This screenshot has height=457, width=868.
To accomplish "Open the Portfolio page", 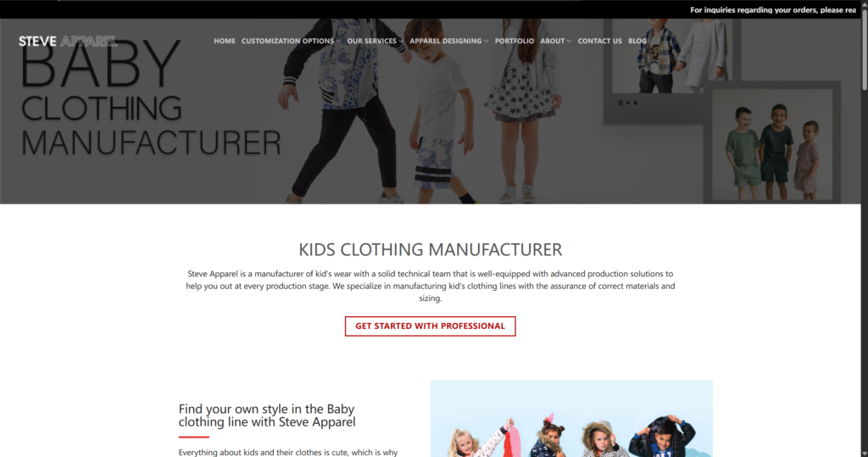I will [x=515, y=41].
